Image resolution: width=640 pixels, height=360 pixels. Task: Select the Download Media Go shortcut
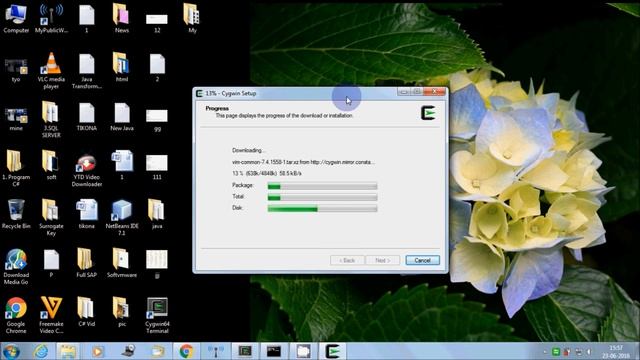(16, 267)
